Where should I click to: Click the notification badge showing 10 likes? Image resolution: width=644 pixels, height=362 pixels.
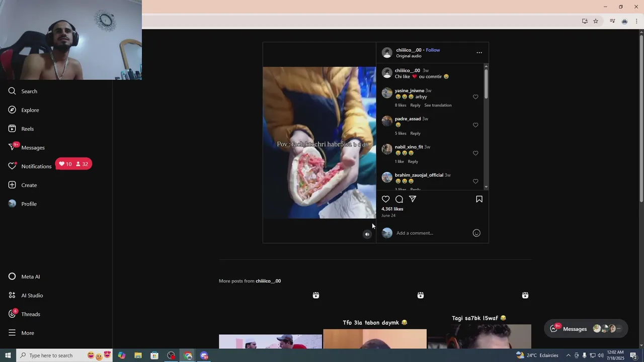[65, 164]
